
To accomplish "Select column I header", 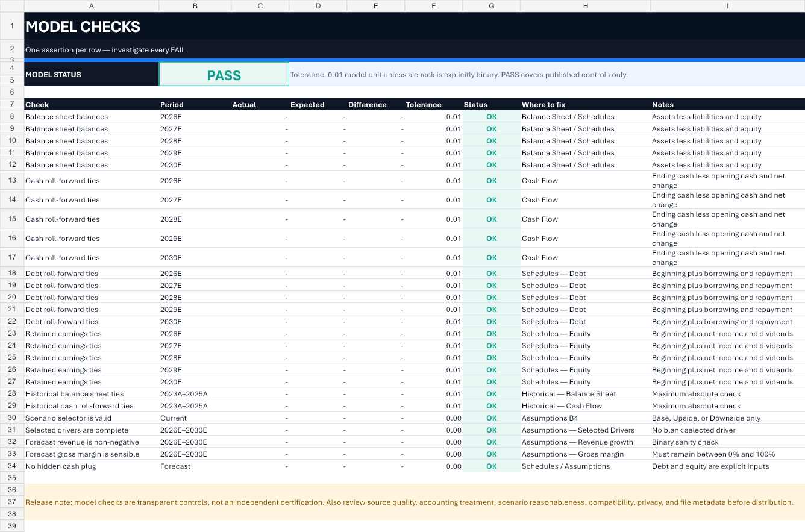I will pos(728,6).
